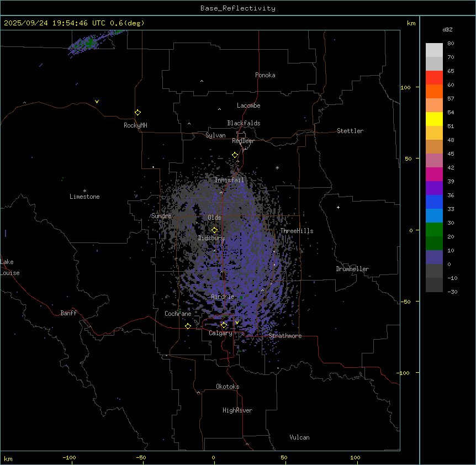Click the Vulcan city label
The image size is (476, 465).
(299, 437)
